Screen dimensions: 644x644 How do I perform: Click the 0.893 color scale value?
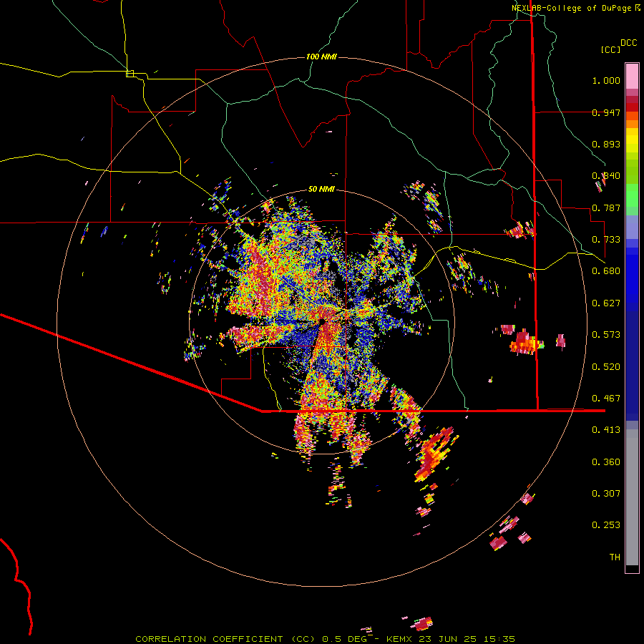click(606, 144)
